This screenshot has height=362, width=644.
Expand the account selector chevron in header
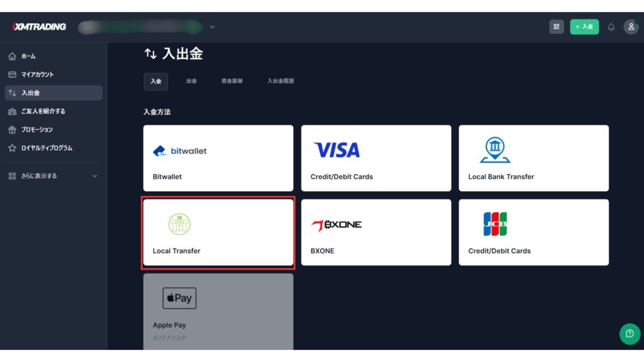point(212,27)
